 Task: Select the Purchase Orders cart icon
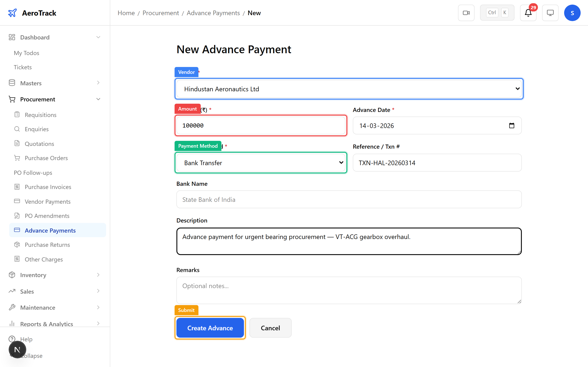coord(17,158)
